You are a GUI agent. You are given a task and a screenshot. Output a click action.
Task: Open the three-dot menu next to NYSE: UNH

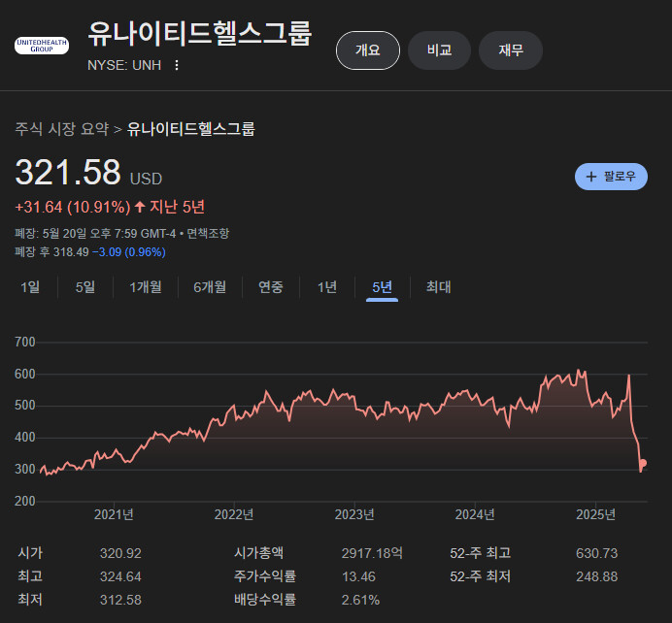click(x=176, y=65)
